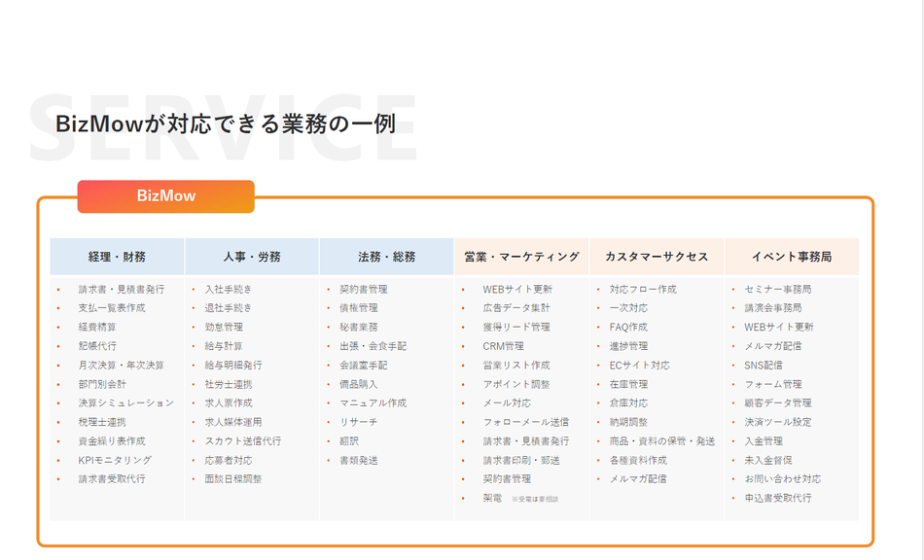Click the 資金繰り表作成 item
The width and height of the screenshot is (924, 560).
(112, 441)
